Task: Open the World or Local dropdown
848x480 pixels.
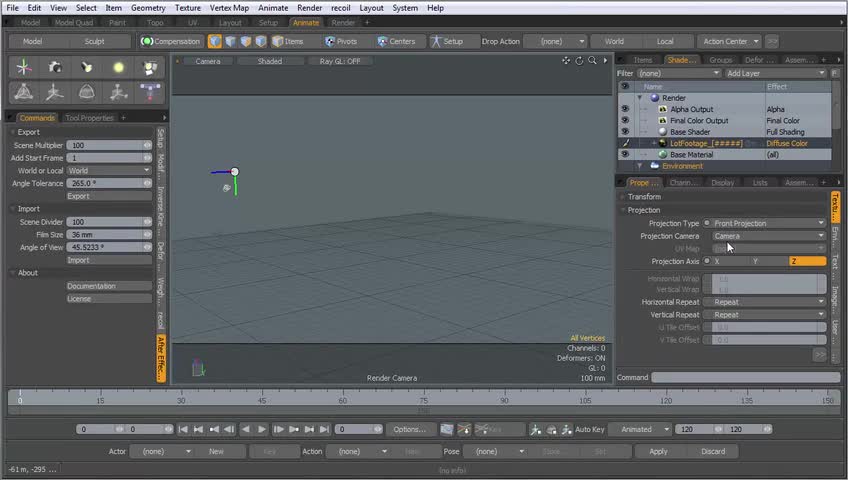Action: [x=109, y=170]
